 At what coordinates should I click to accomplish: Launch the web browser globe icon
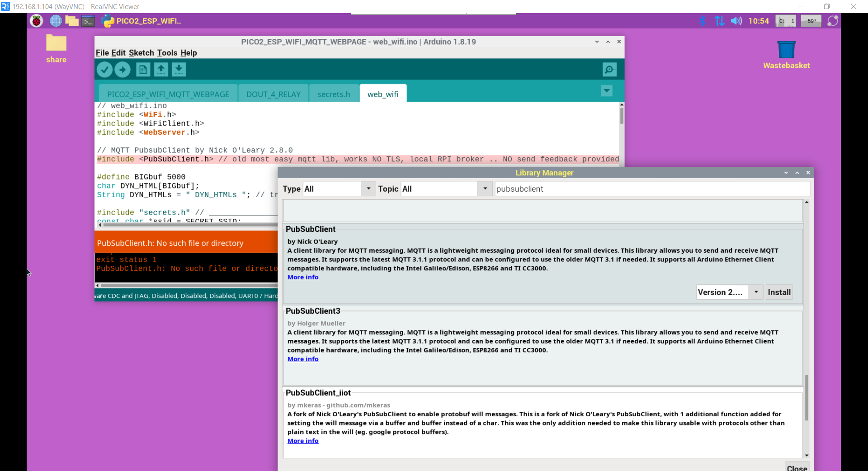[x=56, y=21]
